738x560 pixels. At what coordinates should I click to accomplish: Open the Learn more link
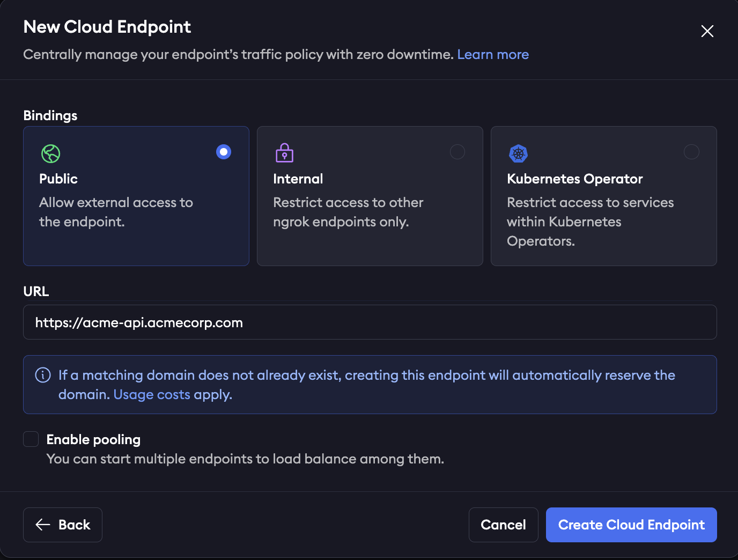493,54
